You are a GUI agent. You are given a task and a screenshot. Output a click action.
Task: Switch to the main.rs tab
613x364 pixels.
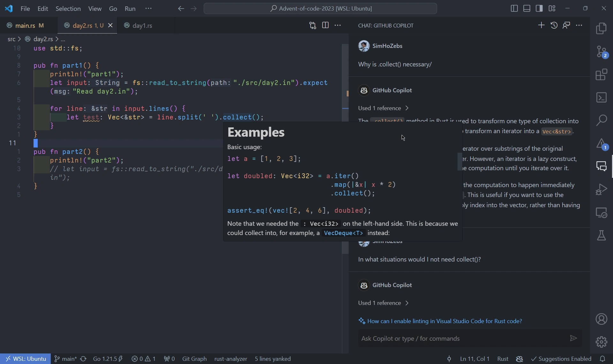click(x=29, y=25)
